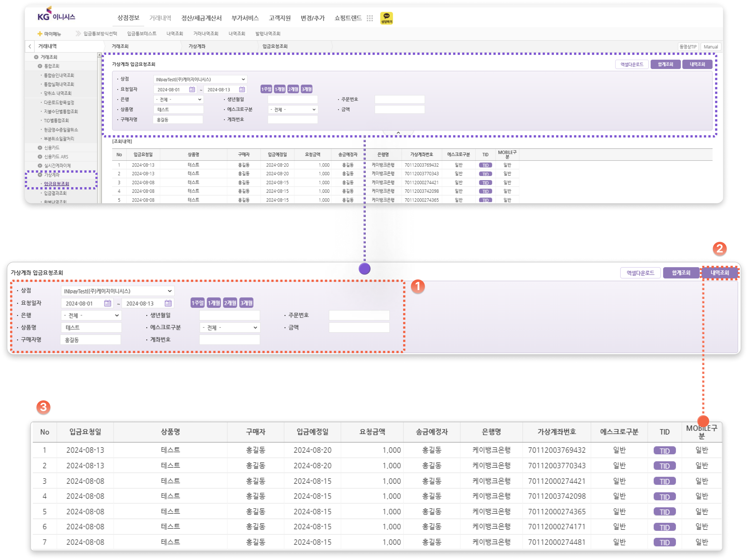The image size is (748, 560).
Task: Click the Manual button
Action: 710,47
